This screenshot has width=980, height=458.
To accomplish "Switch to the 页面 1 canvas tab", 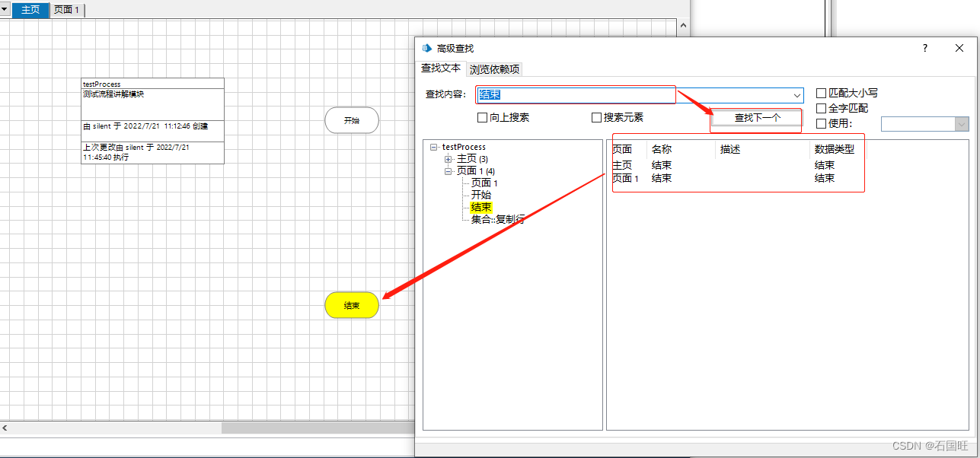I will tap(67, 10).
